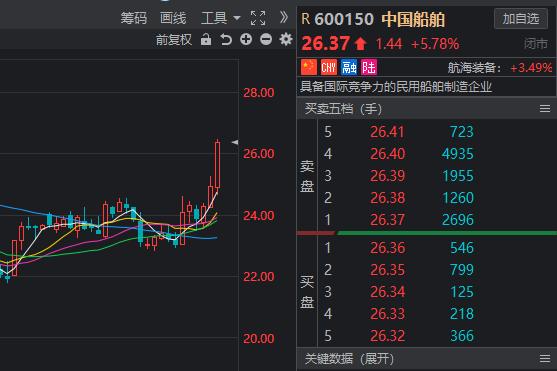
Task: Click the R margin trading marker
Action: pos(305,19)
